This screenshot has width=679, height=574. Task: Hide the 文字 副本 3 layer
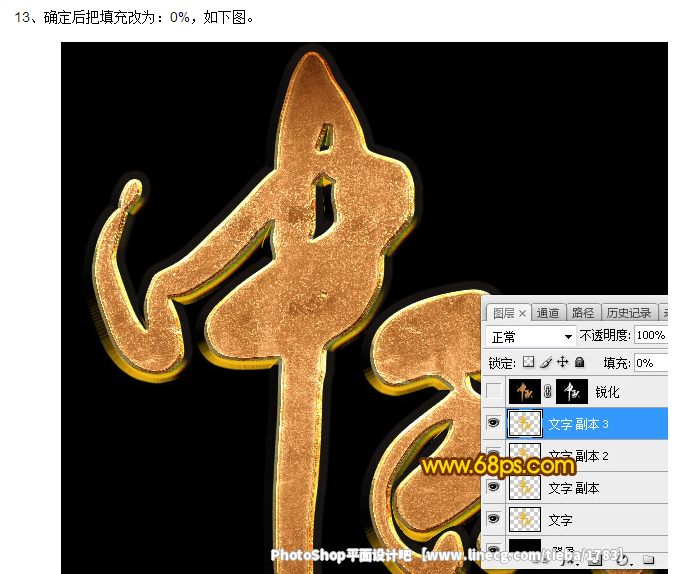coord(494,424)
